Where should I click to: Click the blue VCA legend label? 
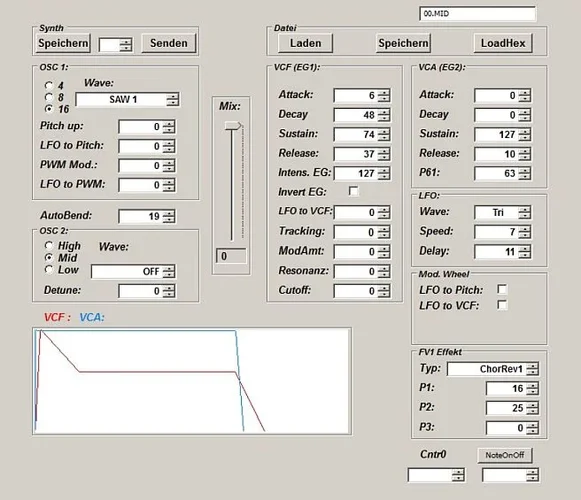[92, 317]
